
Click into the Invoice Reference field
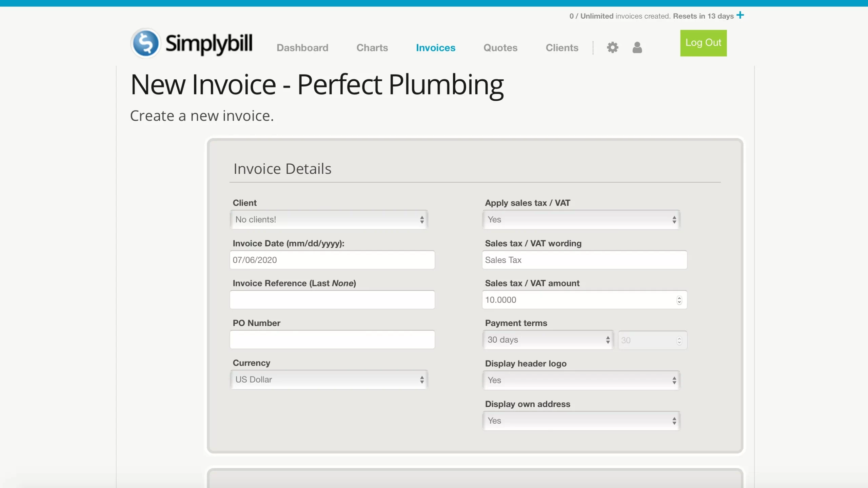(x=332, y=300)
